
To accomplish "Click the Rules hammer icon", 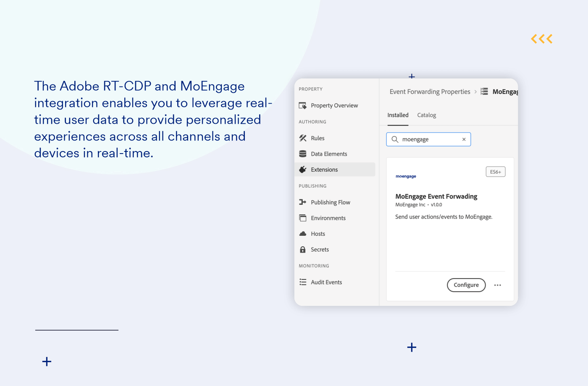I will point(302,138).
